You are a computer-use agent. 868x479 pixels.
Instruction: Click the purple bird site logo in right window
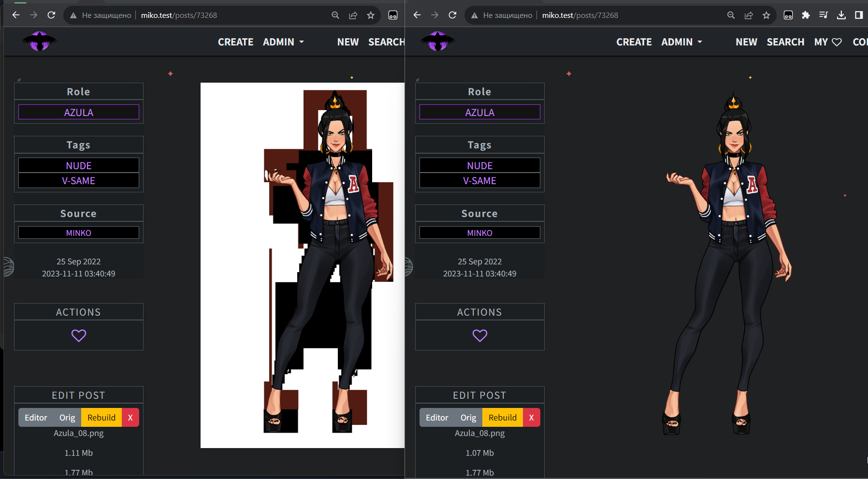437,42
